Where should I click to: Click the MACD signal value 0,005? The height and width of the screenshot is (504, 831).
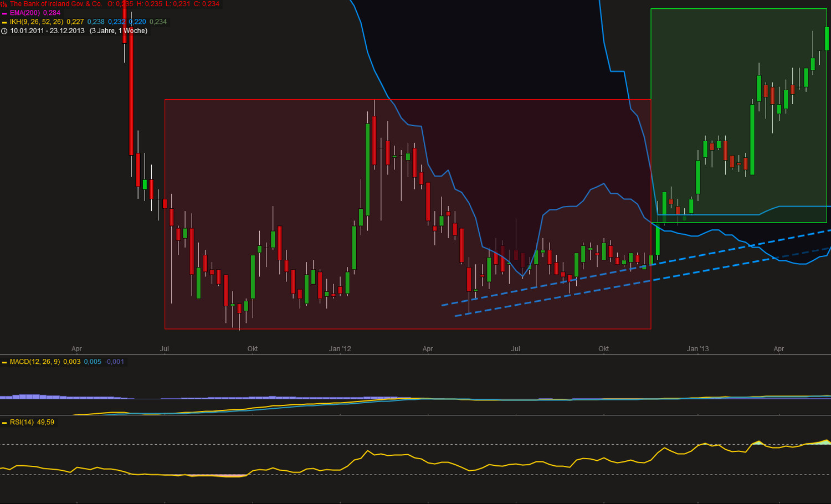click(x=93, y=362)
